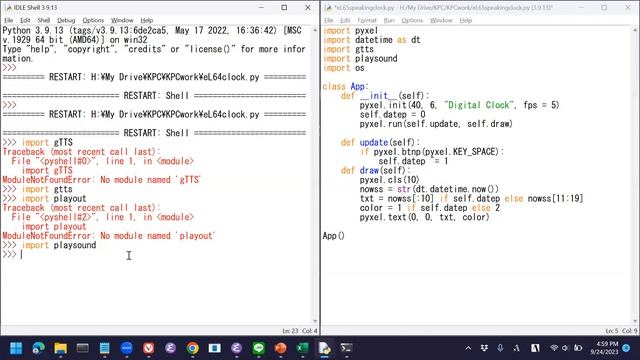This screenshot has height=360, width=640.
Task: Open the File menu in IDLE Shell
Action: click(8, 20)
